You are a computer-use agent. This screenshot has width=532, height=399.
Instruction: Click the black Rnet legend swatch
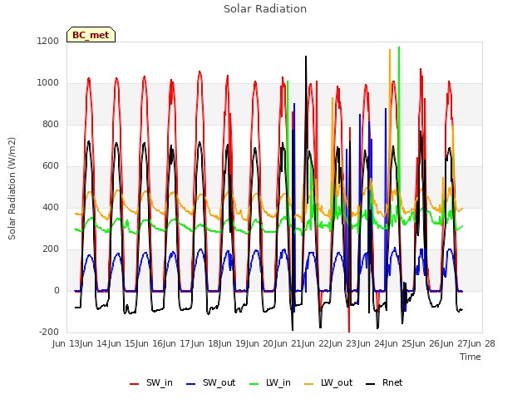[371, 384]
